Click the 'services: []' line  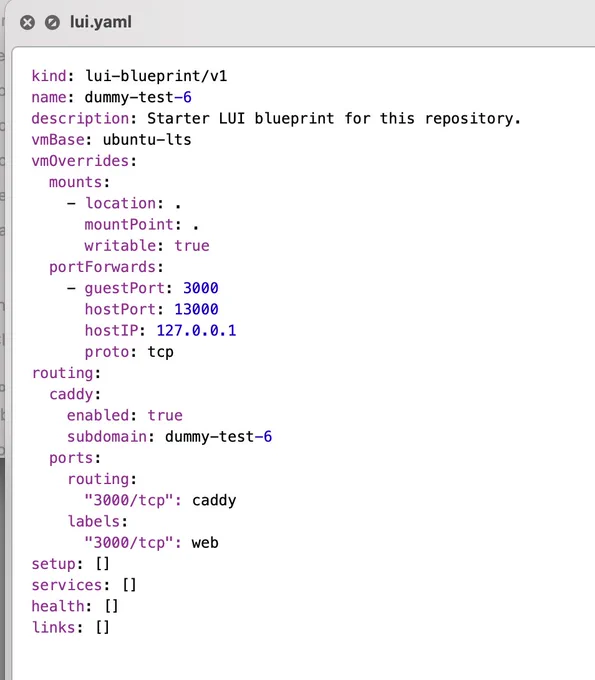click(x=84, y=585)
